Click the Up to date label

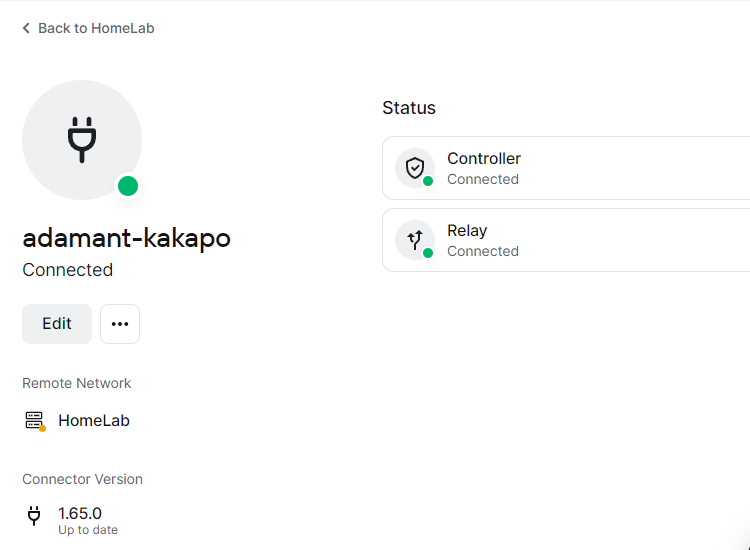tap(88, 530)
